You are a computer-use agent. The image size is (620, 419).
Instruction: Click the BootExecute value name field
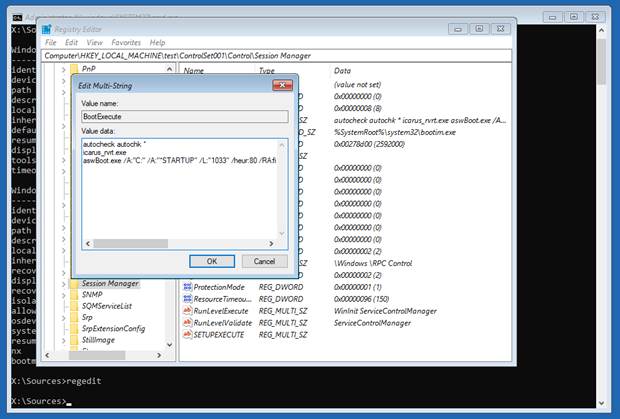[185, 117]
